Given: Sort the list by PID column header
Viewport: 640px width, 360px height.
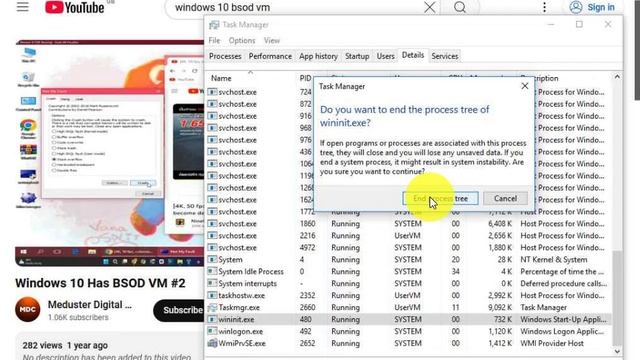Looking at the screenshot, I should coord(305,78).
